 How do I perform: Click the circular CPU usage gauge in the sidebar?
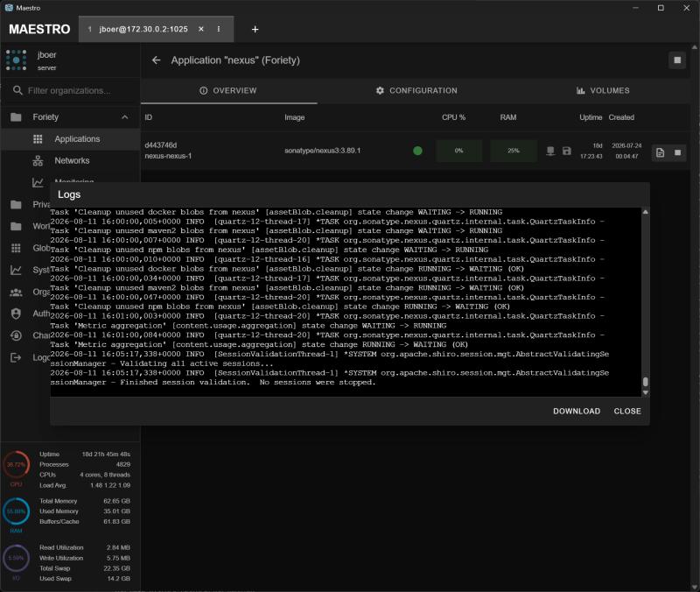16,465
